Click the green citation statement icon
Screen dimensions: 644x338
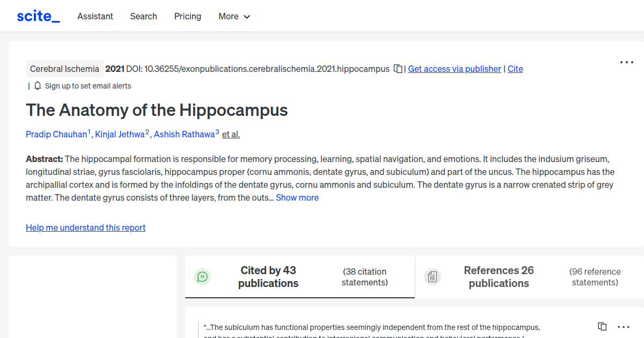click(x=202, y=276)
